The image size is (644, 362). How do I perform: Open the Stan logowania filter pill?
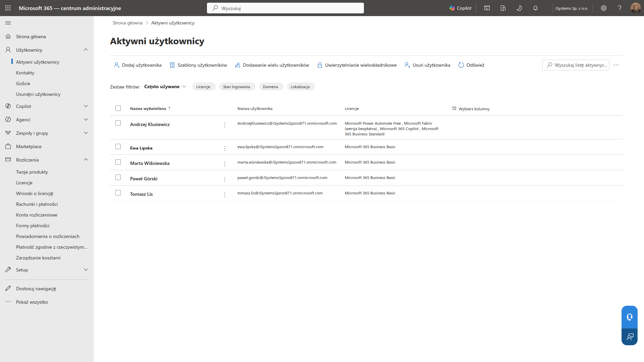click(x=236, y=87)
